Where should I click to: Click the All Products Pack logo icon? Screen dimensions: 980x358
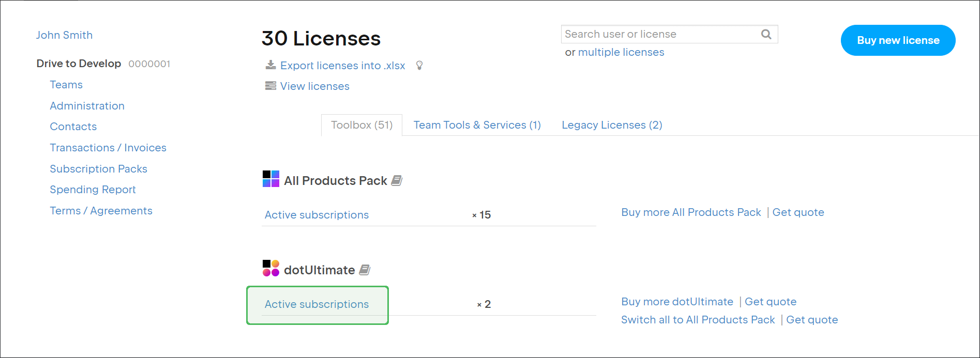pos(271,179)
